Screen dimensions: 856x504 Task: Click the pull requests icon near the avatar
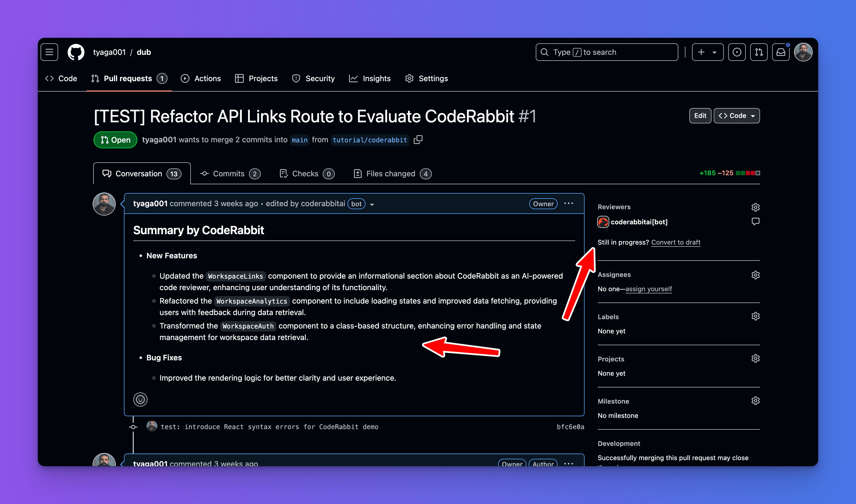759,52
